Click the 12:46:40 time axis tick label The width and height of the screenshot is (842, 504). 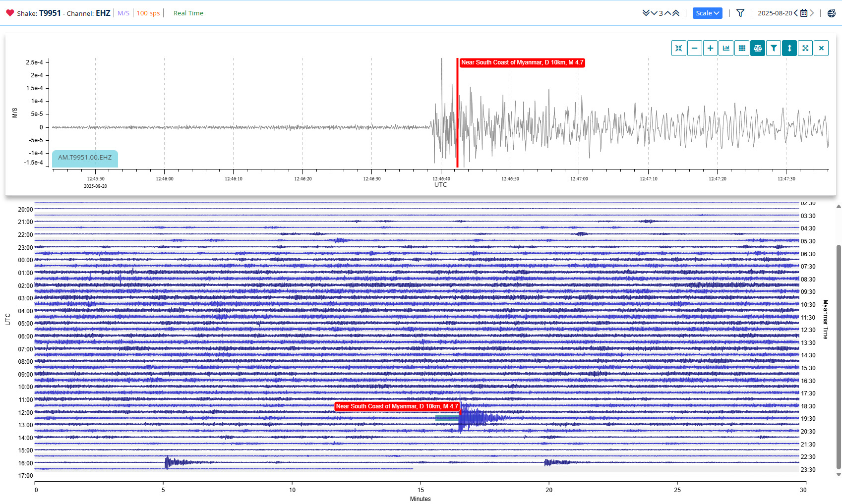[x=441, y=179]
